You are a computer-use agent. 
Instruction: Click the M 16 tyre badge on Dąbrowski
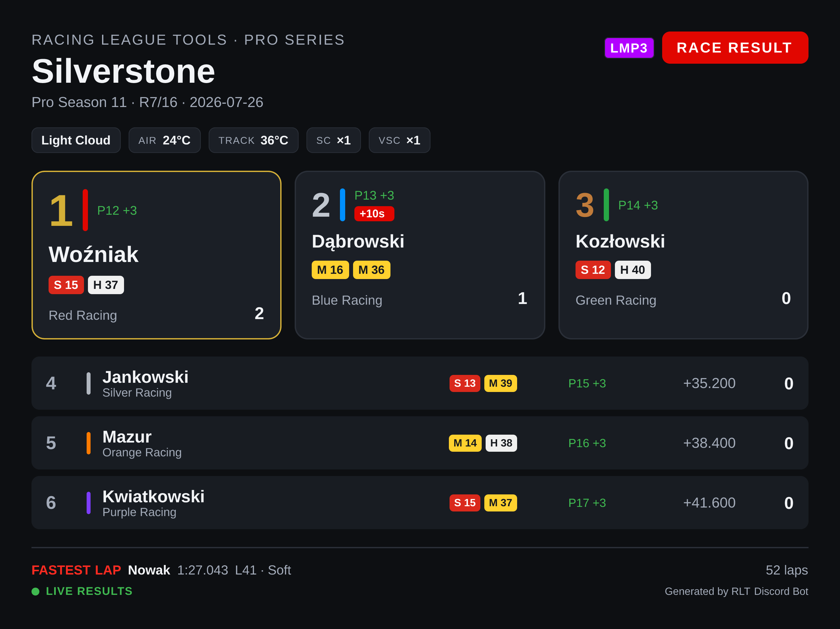[x=330, y=270]
